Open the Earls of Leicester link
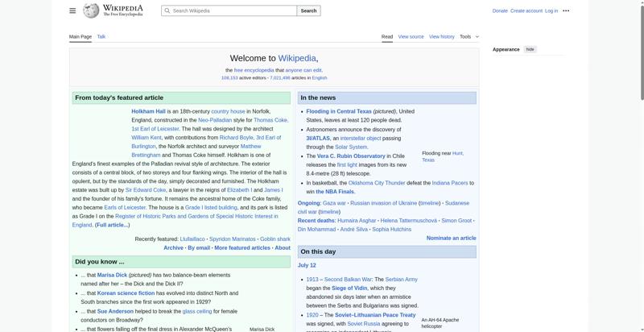The image size is (644, 332). (125, 208)
